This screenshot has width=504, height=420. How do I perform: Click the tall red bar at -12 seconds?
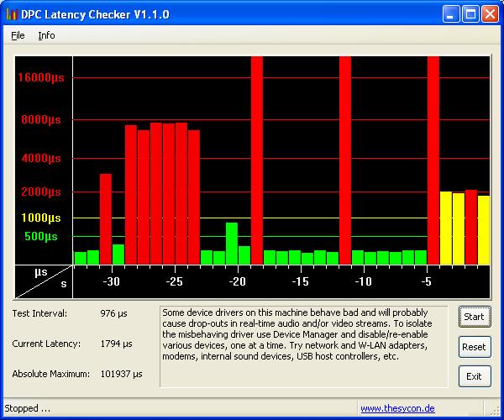point(345,160)
